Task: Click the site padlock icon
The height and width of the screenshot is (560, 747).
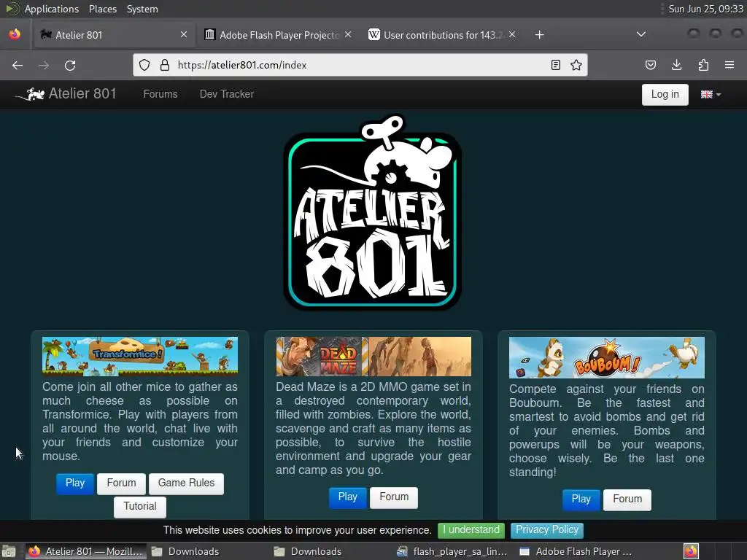Action: (x=165, y=65)
